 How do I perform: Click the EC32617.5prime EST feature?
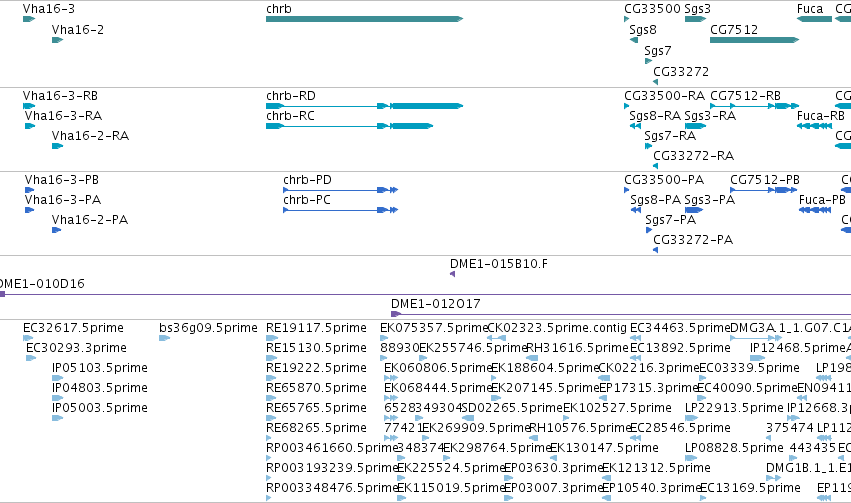coord(28,338)
